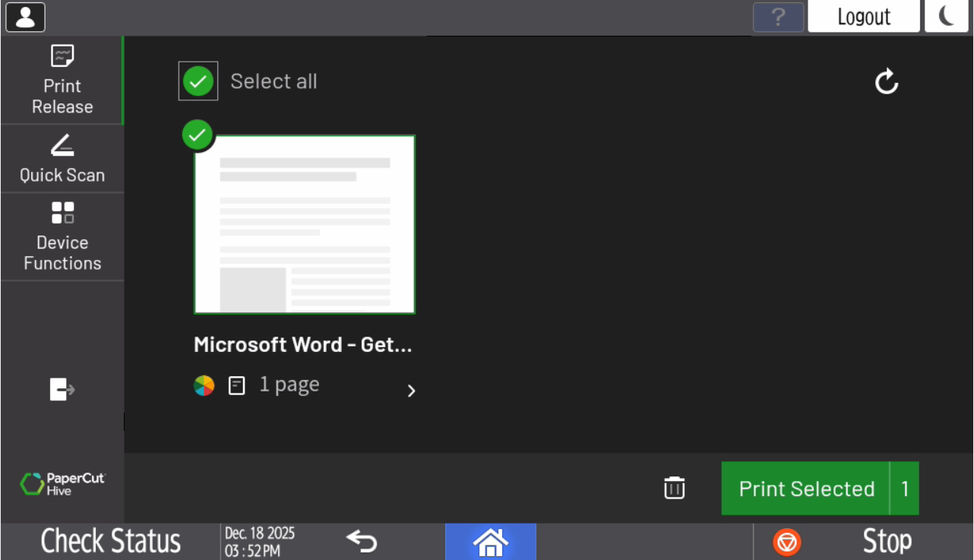This screenshot has height=560, width=974.
Task: Click the Logout button
Action: click(x=864, y=17)
